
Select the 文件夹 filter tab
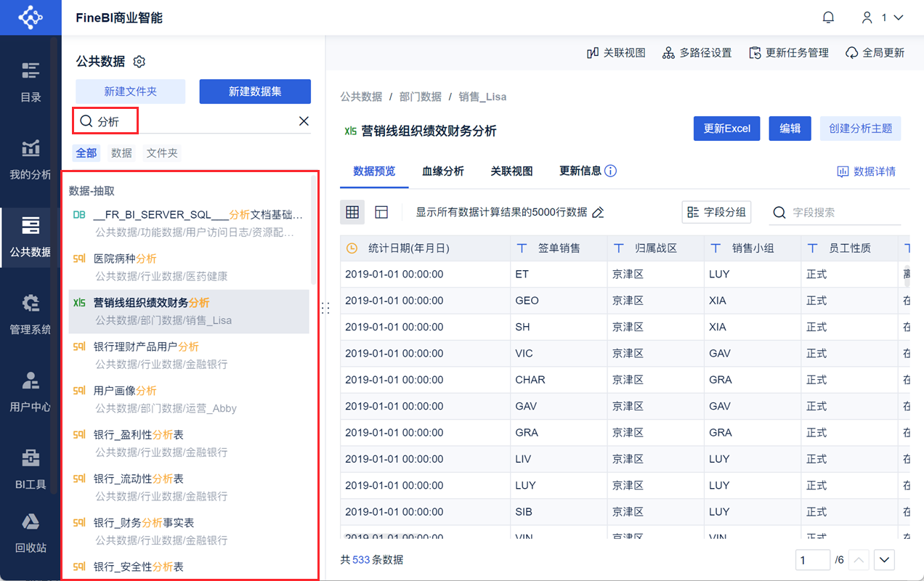click(162, 153)
